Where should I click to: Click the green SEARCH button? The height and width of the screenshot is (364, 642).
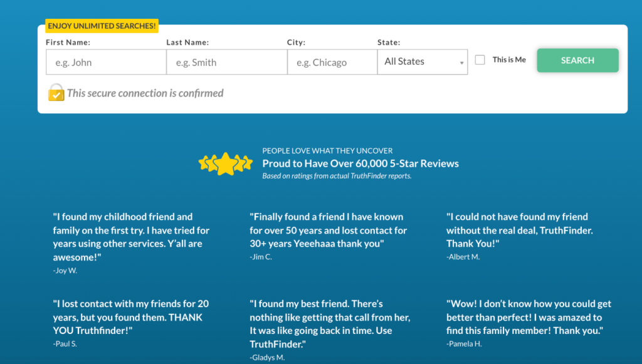[577, 61]
